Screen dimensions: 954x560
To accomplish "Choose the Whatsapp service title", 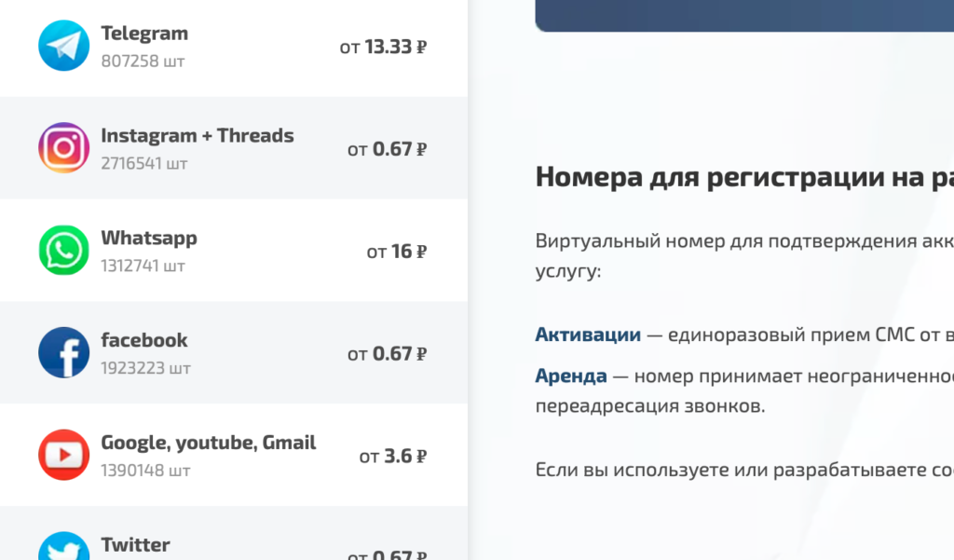I will coord(149,239).
